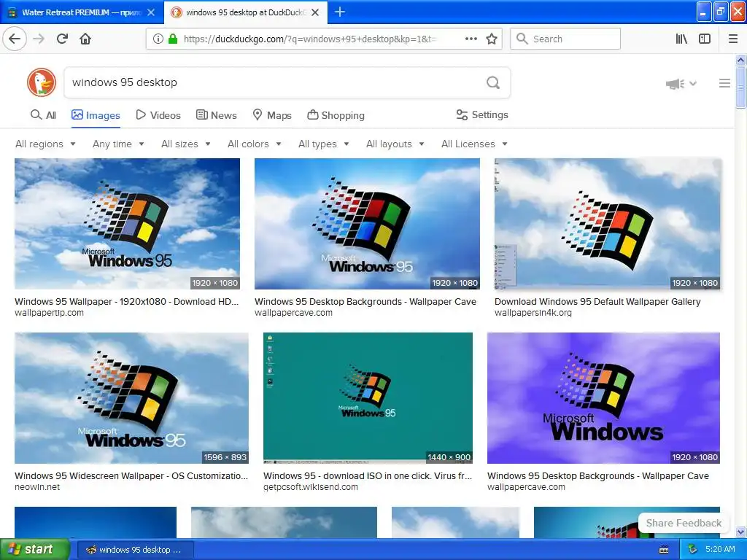The image size is (747, 560).
Task: Switch to Shopping results tab
Action: (x=336, y=114)
